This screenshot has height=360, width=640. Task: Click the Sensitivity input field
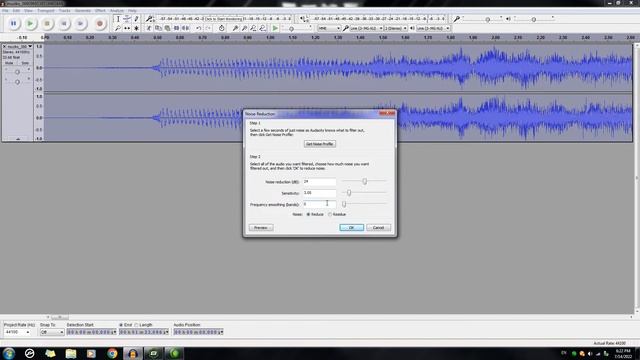[320, 193]
